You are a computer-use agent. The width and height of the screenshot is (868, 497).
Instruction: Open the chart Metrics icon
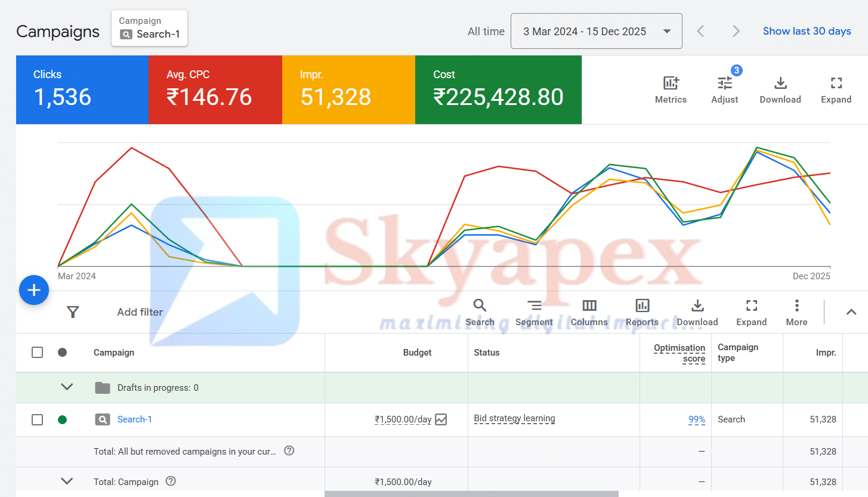coord(671,84)
